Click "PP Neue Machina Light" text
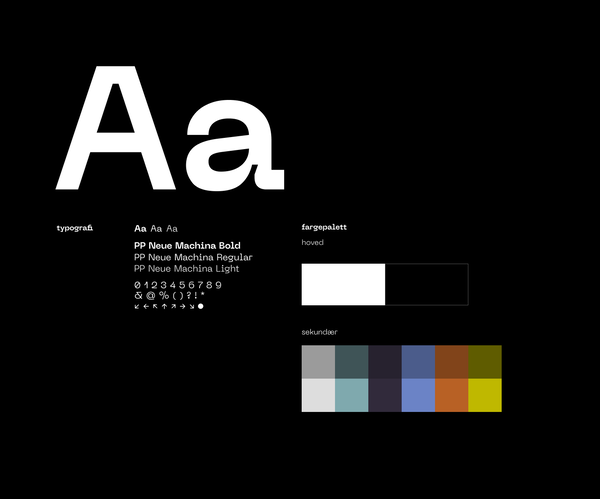The image size is (600, 499). coord(186,269)
